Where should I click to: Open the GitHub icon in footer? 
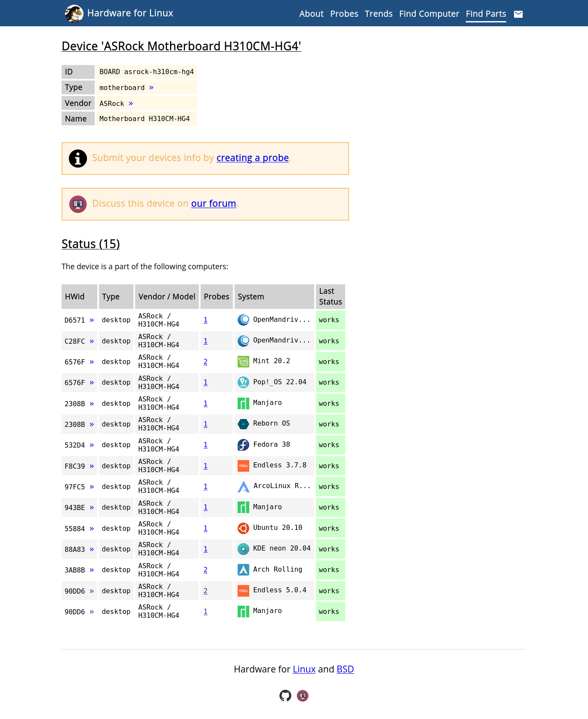tap(285, 696)
